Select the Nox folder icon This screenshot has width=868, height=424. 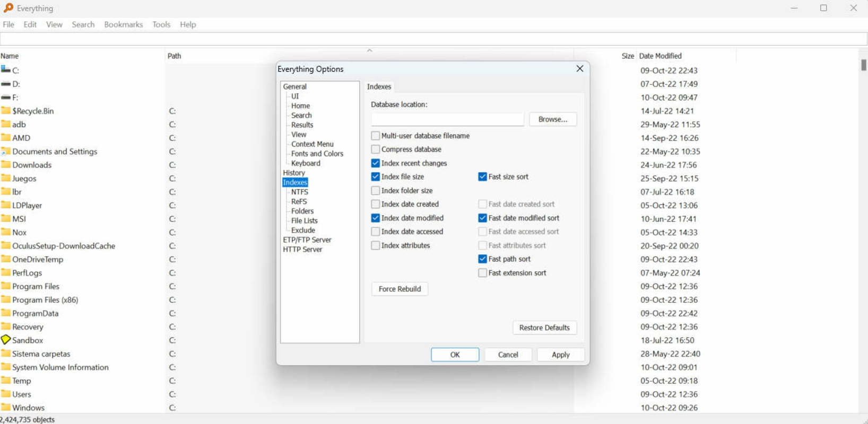6,232
